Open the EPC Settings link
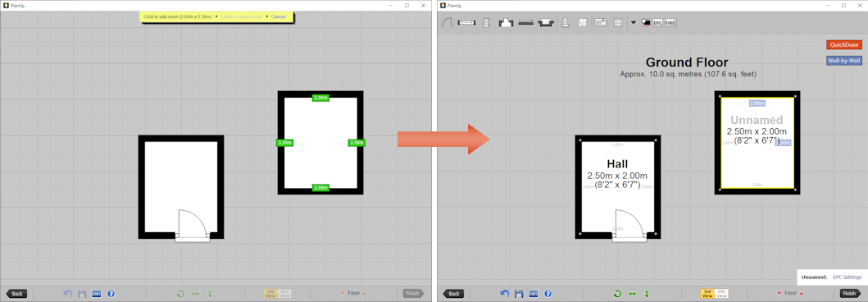The image size is (868, 302). [847, 277]
